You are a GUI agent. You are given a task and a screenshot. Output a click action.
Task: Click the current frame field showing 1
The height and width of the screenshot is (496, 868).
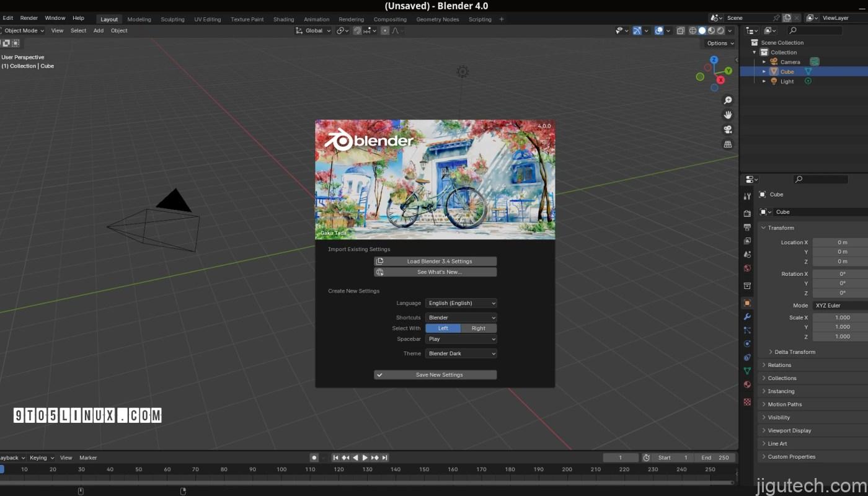point(621,458)
